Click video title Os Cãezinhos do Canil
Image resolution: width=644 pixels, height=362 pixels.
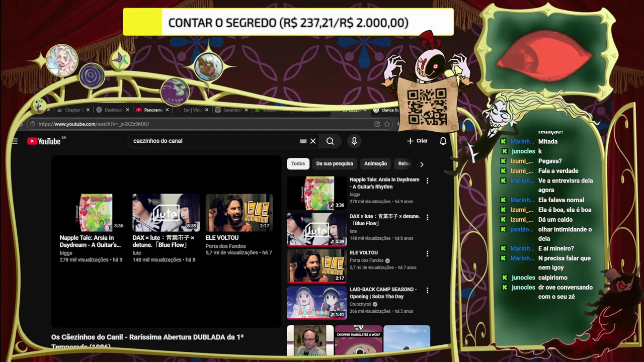tap(147, 341)
